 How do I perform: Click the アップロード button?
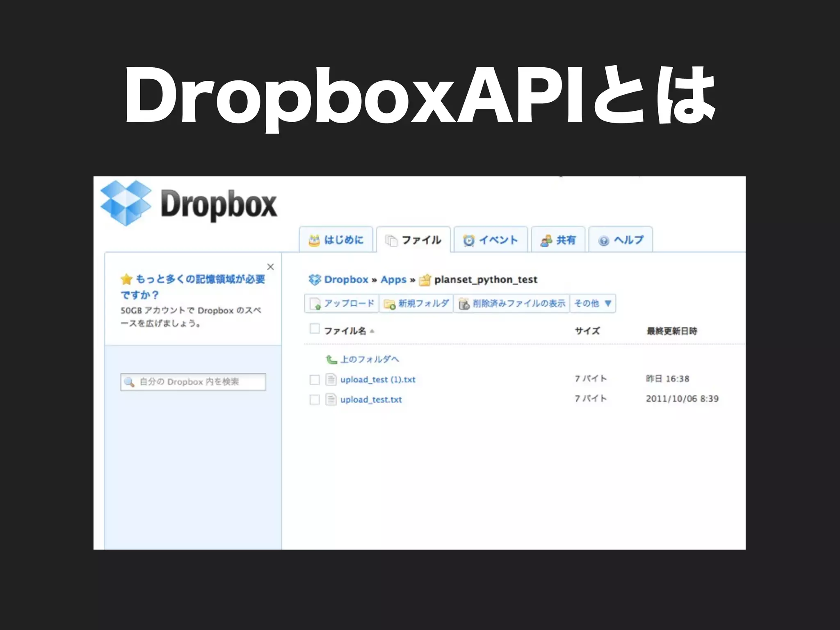click(342, 304)
